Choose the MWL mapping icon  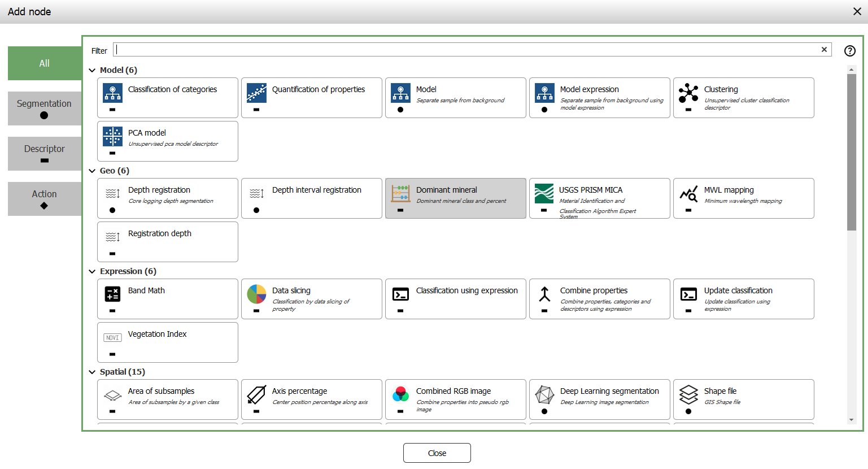[688, 194]
